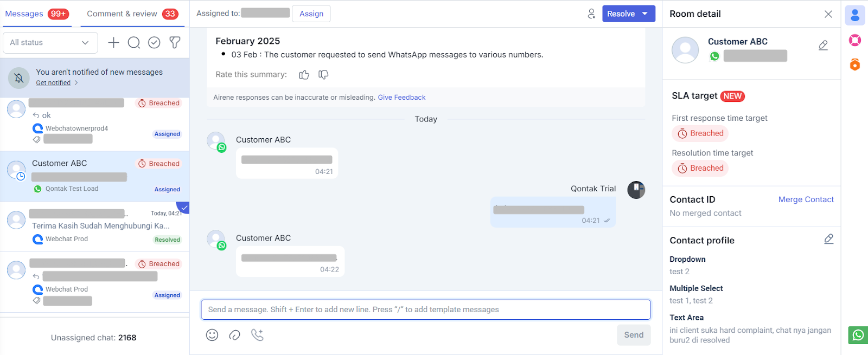Toggle the muted notification bell

[x=19, y=78]
